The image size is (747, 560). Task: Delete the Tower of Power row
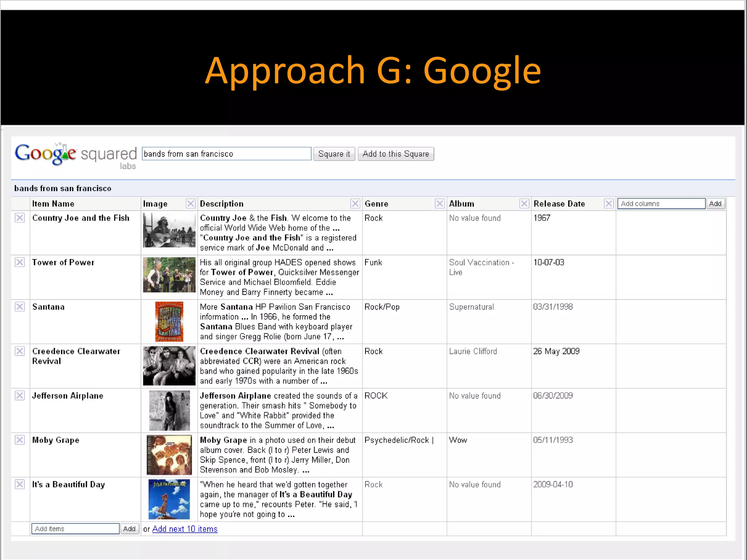point(20,262)
